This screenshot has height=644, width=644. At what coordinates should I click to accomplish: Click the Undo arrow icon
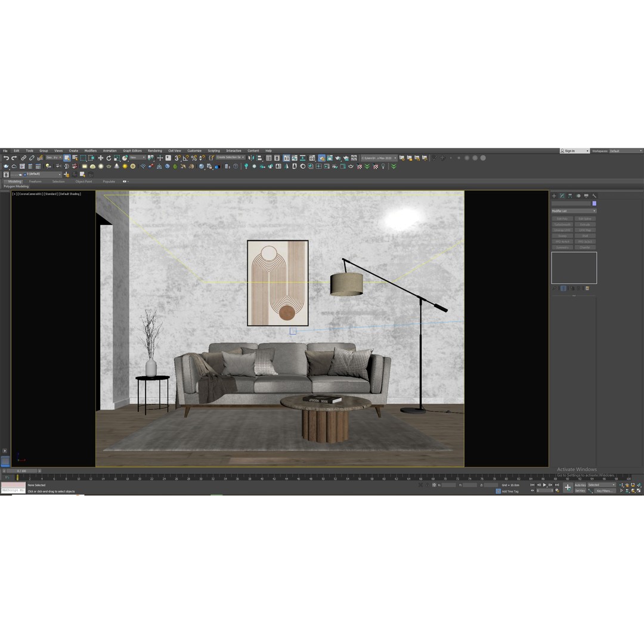6,157
